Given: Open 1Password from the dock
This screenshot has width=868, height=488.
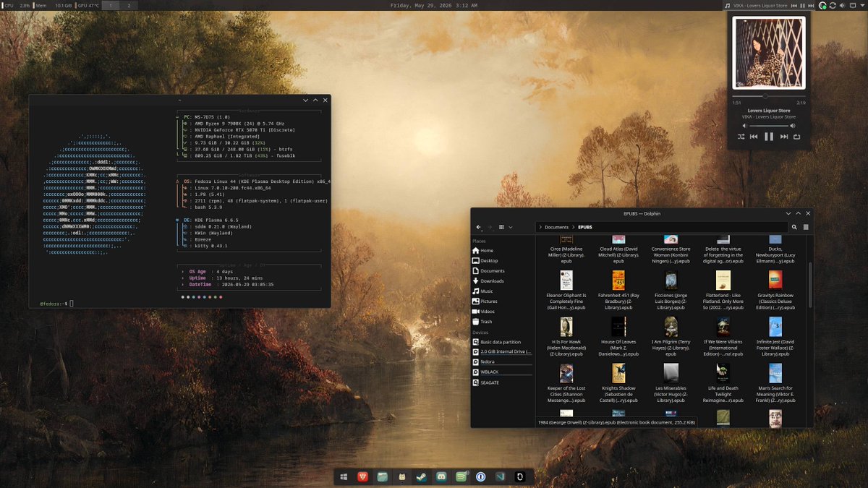Looking at the screenshot, I should [x=480, y=477].
